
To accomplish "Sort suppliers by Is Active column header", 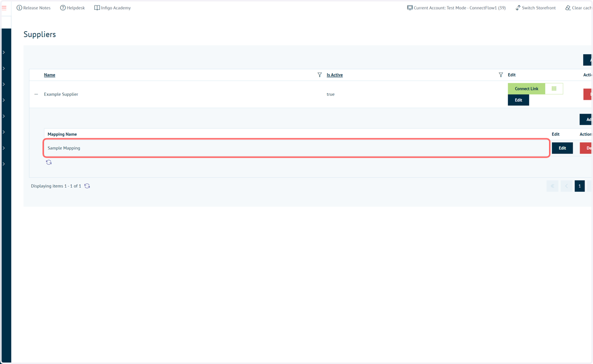I will (335, 75).
